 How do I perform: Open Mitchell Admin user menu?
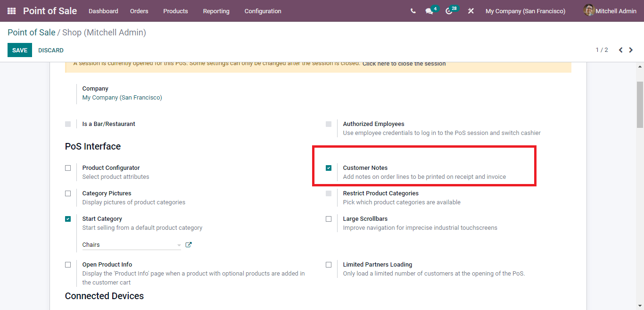point(610,11)
